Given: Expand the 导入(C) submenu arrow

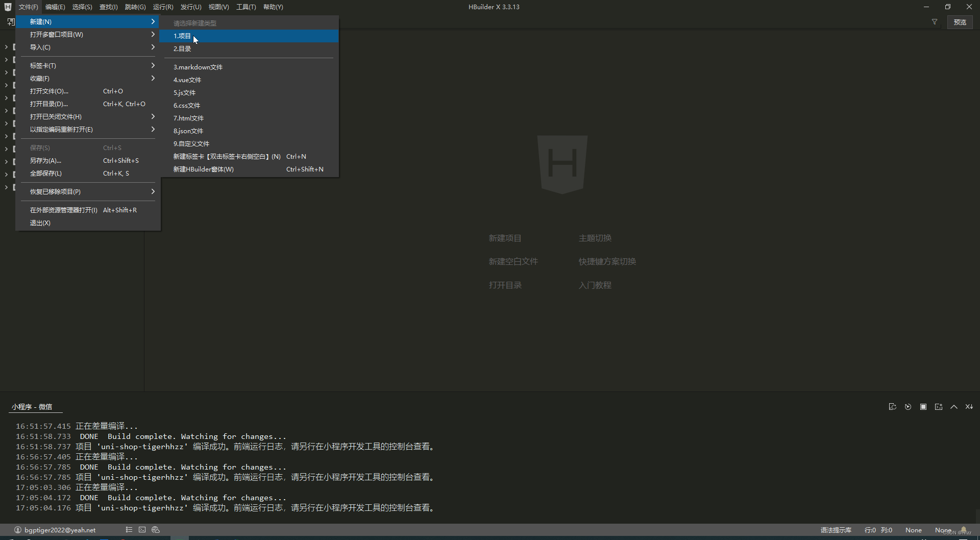Looking at the screenshot, I should [153, 47].
